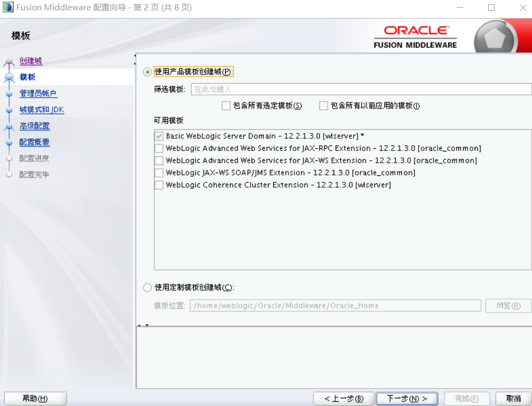Click the 配置概要 step node icon

[x=9, y=142]
